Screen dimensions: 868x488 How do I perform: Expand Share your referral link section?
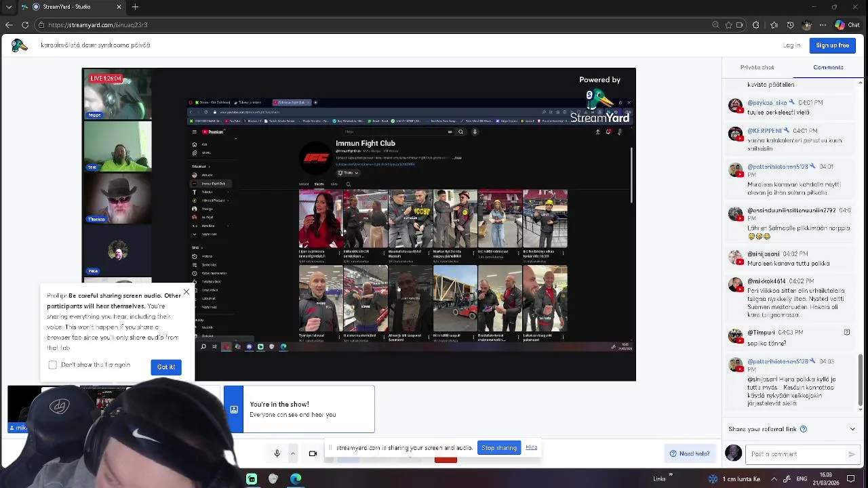(852, 429)
